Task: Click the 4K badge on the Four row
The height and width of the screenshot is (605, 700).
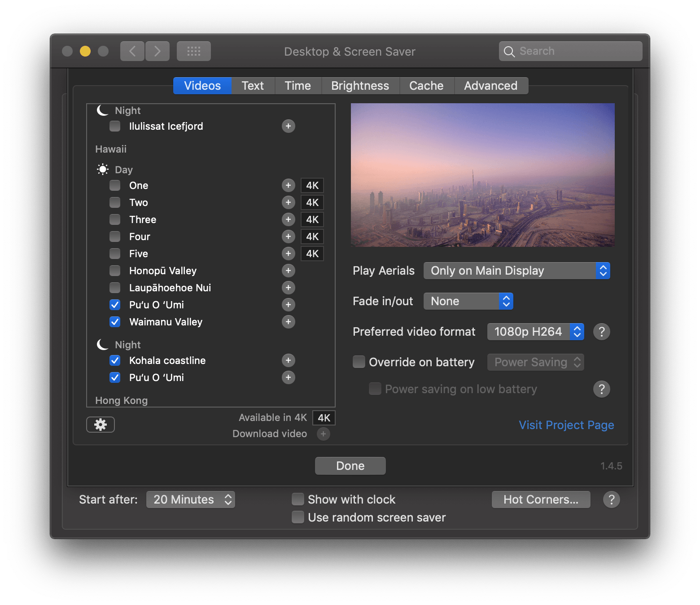Action: [x=312, y=237]
